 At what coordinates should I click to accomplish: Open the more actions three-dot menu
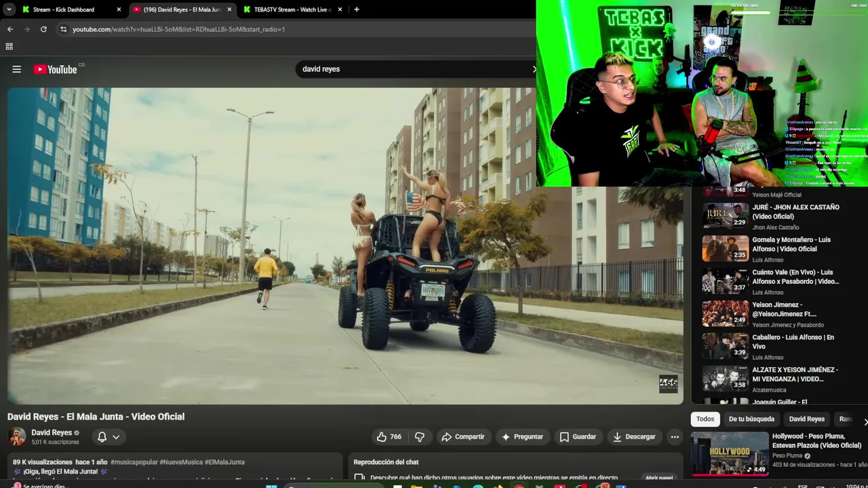coord(675,437)
